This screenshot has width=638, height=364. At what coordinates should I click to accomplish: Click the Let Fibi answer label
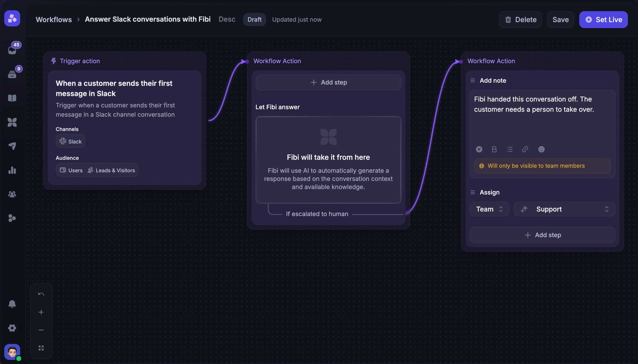[277, 107]
